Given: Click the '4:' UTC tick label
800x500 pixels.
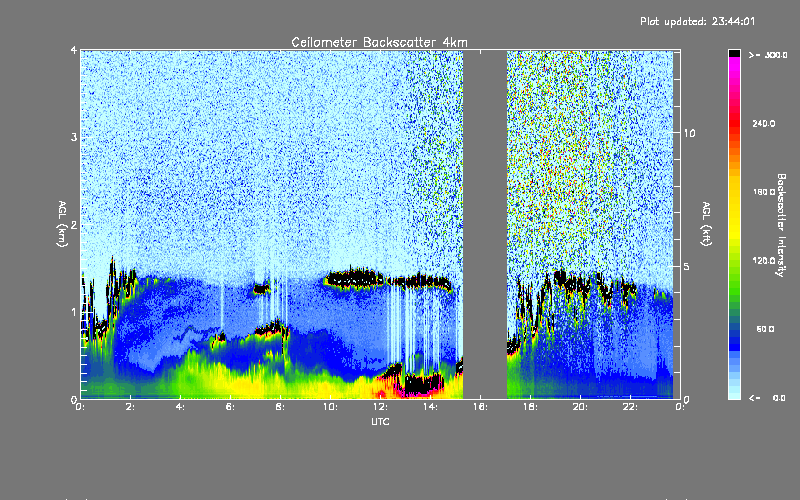Looking at the screenshot, I should 180,407.
